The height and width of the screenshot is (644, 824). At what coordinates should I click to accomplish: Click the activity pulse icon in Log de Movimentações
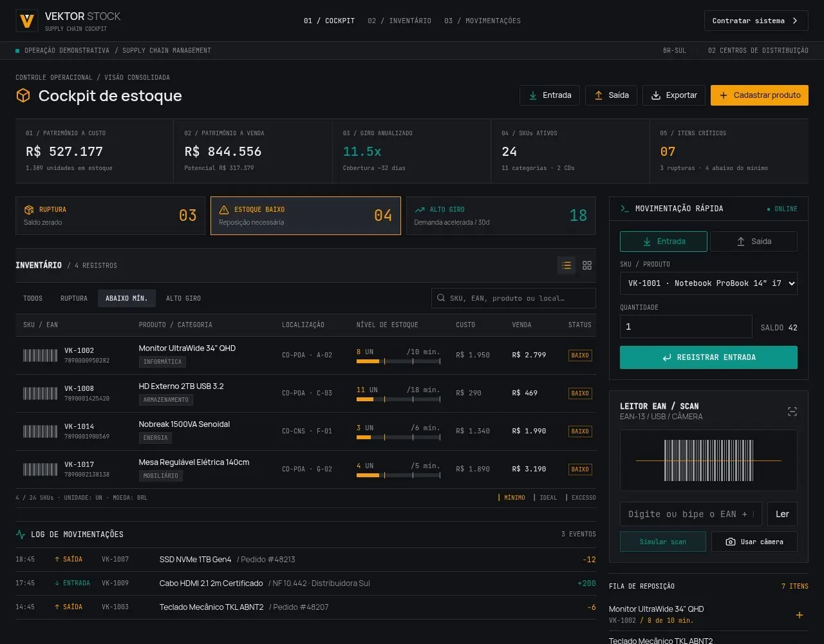21,535
